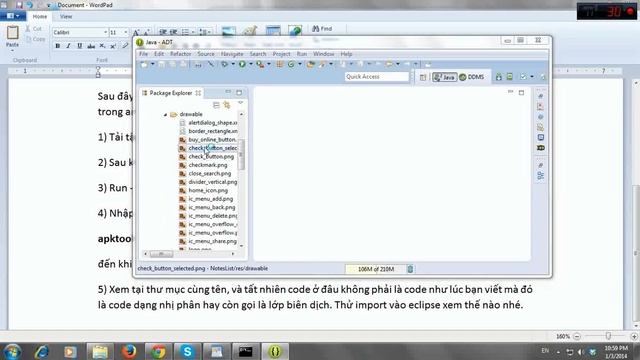This screenshot has height=360, width=640.
Task: Click the Cut button in WordPad
Action: pos(33,29)
